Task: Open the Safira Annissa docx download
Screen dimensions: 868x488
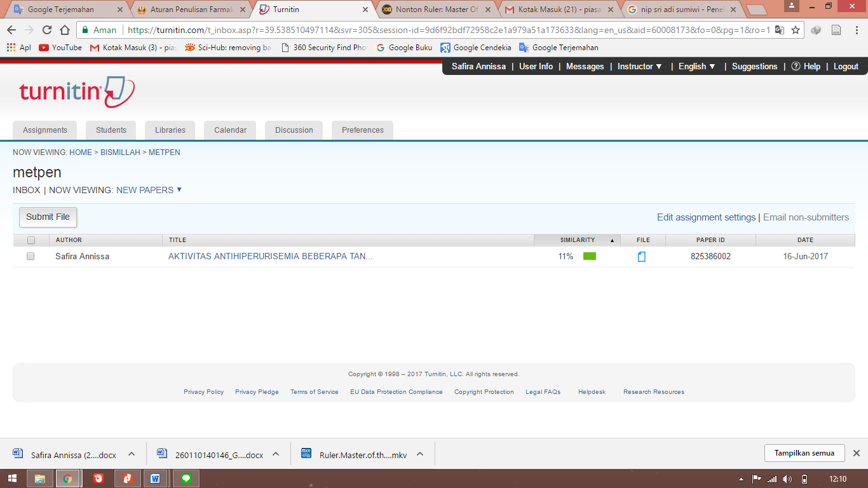Action: click(x=65, y=454)
